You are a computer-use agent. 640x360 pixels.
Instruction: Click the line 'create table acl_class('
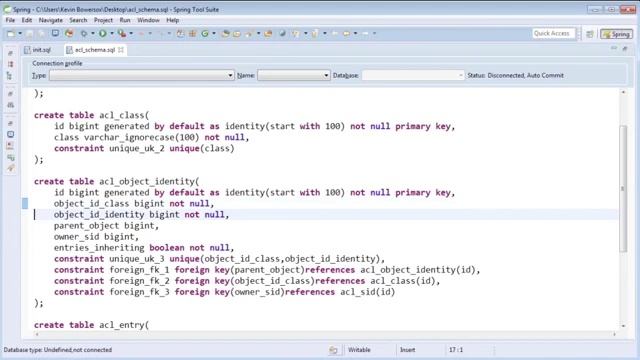(x=92, y=116)
